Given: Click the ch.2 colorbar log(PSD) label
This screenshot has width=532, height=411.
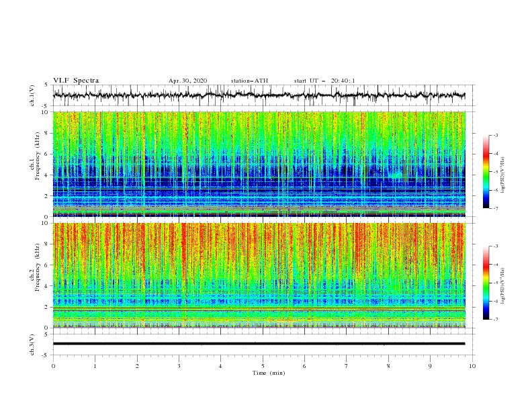Looking at the screenshot, I should tap(503, 286).
